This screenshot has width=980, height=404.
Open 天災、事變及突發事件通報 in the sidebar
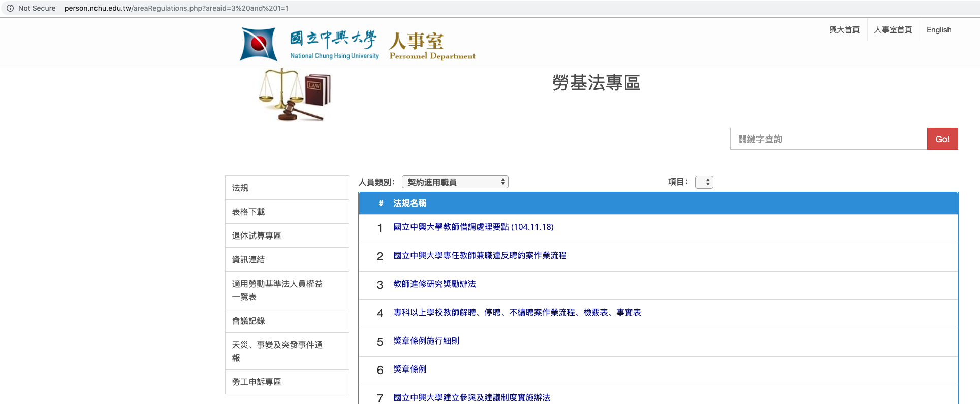tap(287, 351)
